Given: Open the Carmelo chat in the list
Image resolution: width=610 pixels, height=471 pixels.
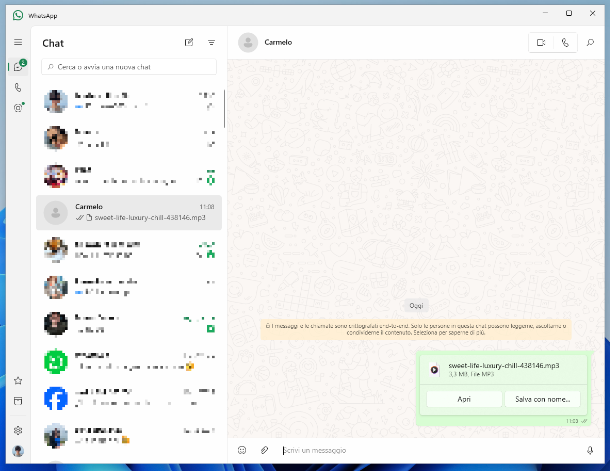Looking at the screenshot, I should [x=129, y=212].
